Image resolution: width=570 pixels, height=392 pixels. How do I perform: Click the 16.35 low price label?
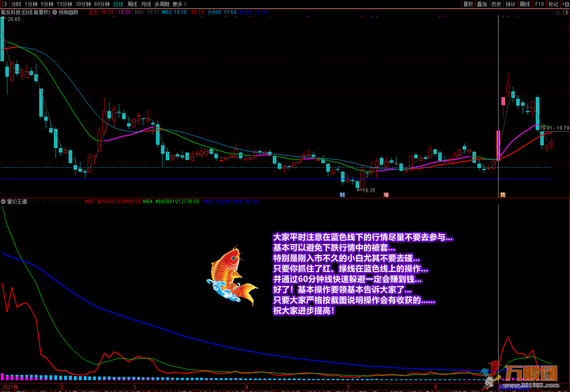click(x=369, y=190)
